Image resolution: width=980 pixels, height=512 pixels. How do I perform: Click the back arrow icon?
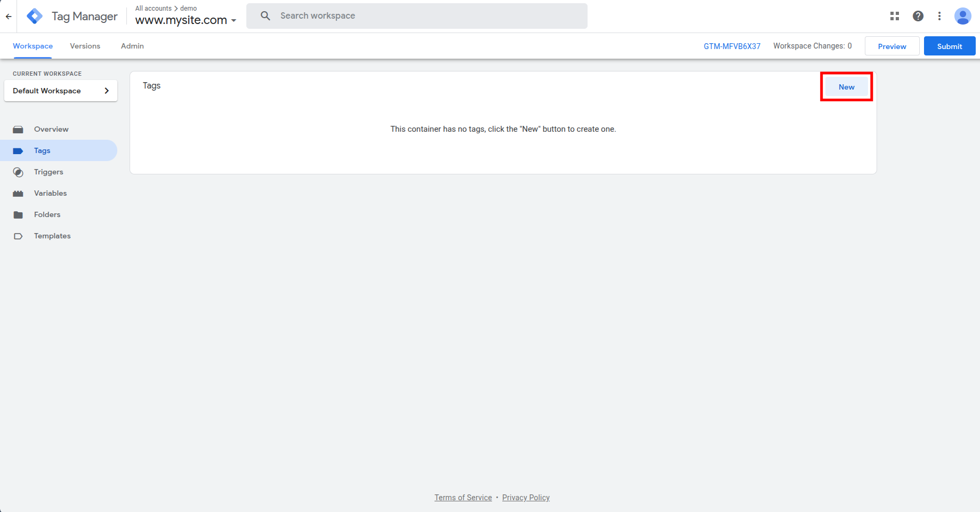click(9, 17)
